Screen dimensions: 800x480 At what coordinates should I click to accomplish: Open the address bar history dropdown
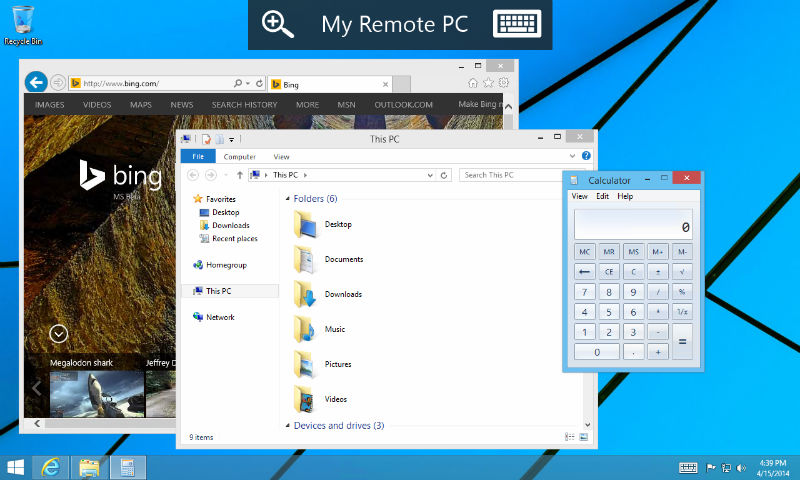pyautogui.click(x=430, y=175)
